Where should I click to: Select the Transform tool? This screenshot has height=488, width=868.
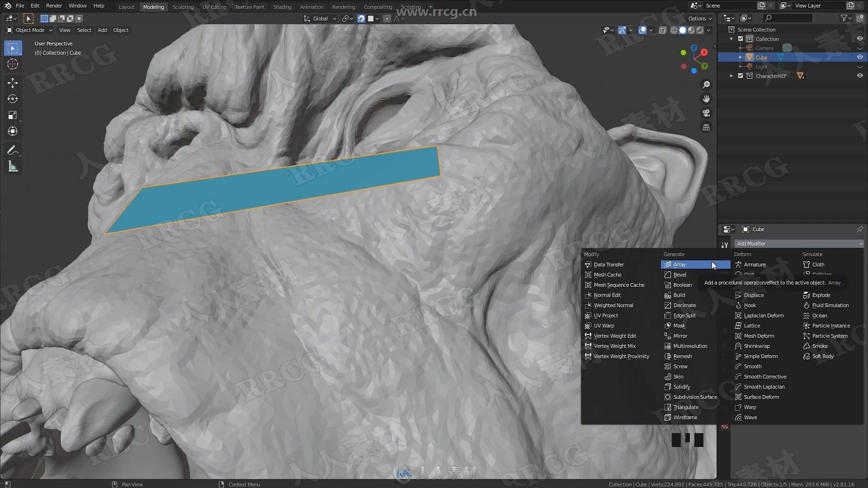point(13,131)
